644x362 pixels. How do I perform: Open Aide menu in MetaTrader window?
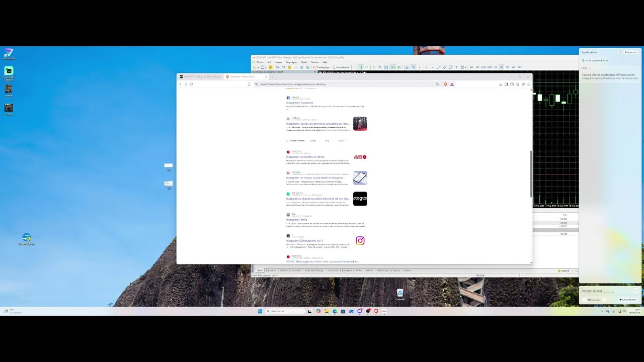325,62
